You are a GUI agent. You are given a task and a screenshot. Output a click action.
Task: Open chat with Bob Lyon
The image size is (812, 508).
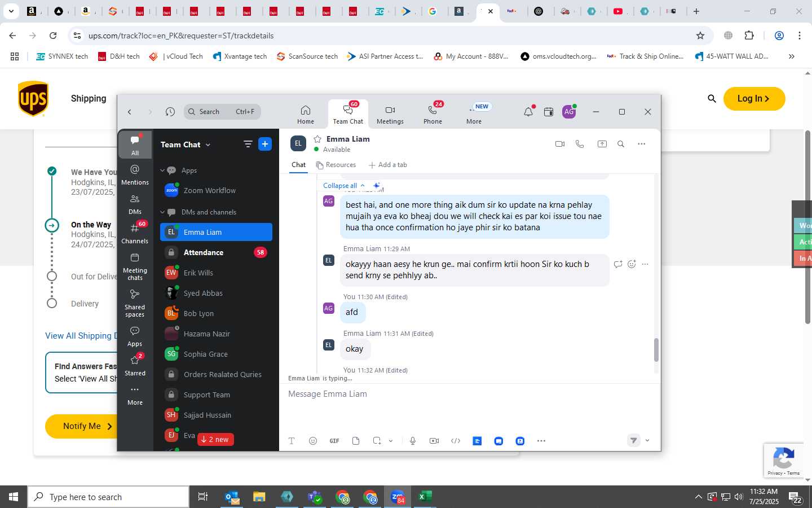point(216,313)
